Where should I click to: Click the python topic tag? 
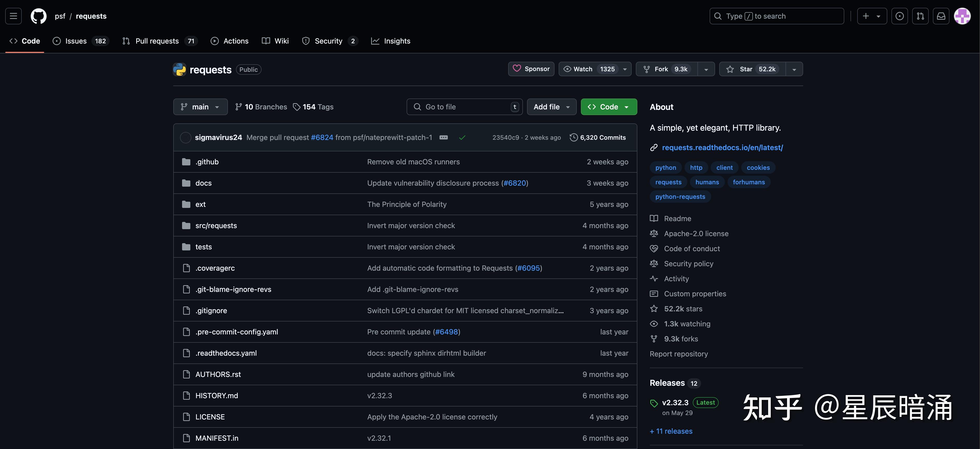click(665, 167)
